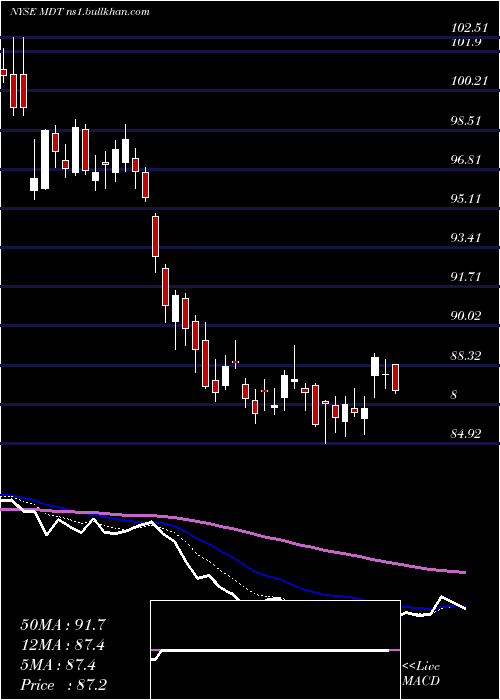Select the 98.51 price level label
The height and width of the screenshot is (700, 500).
(468, 121)
